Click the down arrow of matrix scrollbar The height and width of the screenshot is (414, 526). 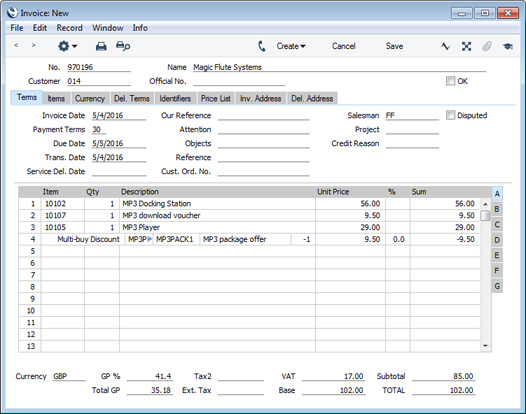(x=485, y=346)
